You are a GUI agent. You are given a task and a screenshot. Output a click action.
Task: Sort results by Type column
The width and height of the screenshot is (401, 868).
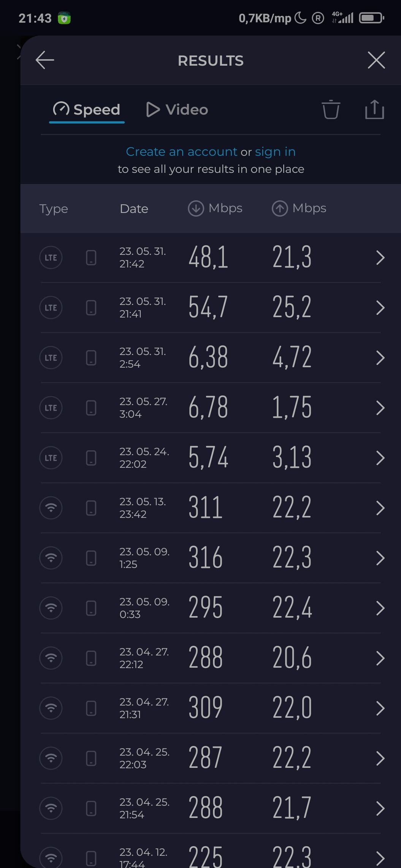[54, 209]
